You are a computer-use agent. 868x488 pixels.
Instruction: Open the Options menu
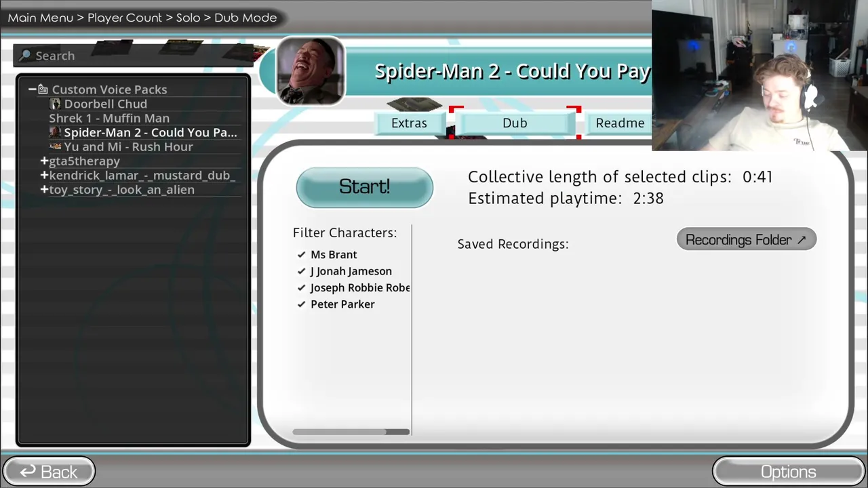tap(788, 472)
